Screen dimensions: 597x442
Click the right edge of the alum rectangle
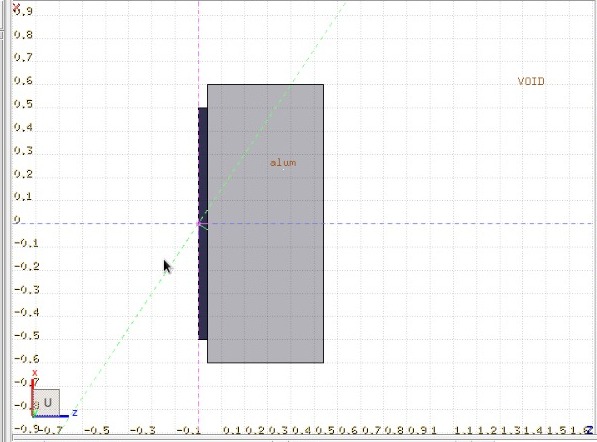(x=324, y=223)
